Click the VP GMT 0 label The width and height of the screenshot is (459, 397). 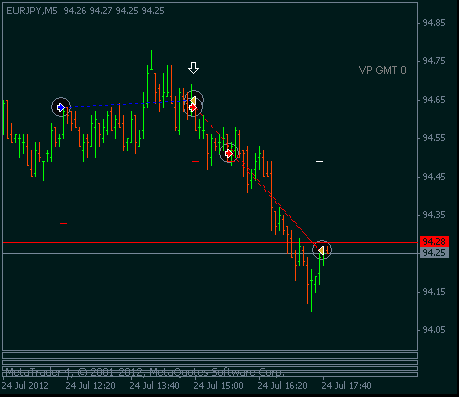pyautogui.click(x=383, y=70)
